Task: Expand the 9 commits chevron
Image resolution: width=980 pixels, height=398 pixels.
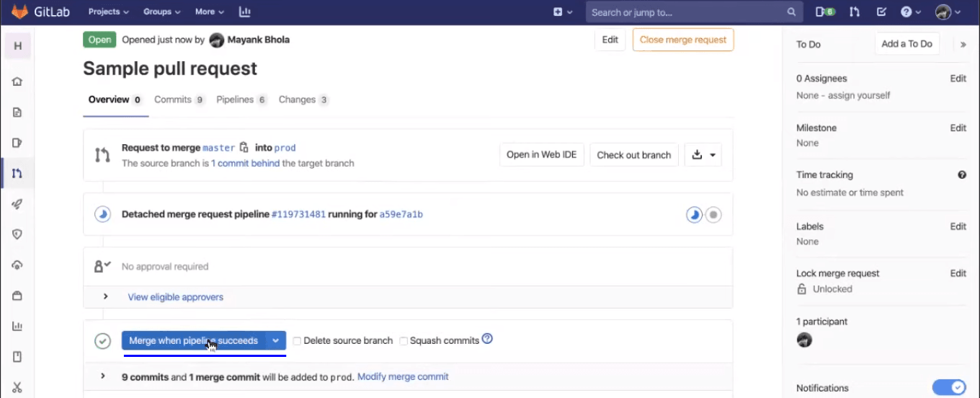Action: tap(103, 376)
